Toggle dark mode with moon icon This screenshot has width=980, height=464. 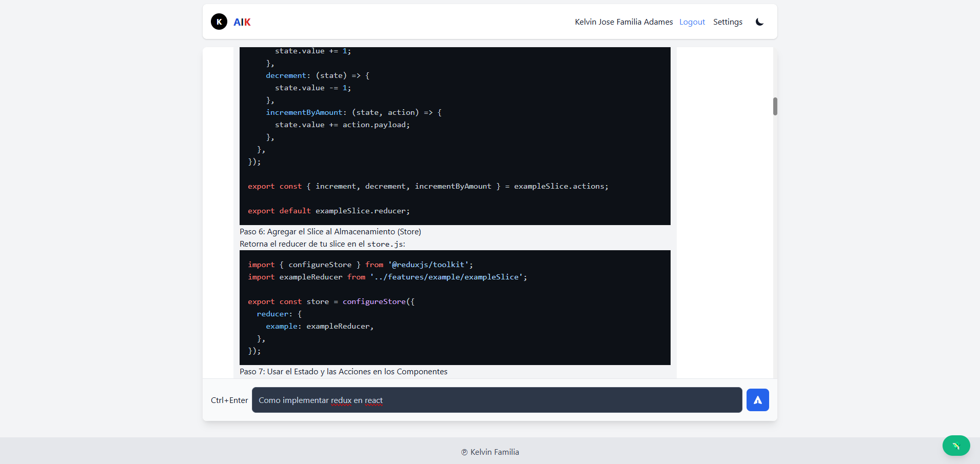click(x=760, y=22)
